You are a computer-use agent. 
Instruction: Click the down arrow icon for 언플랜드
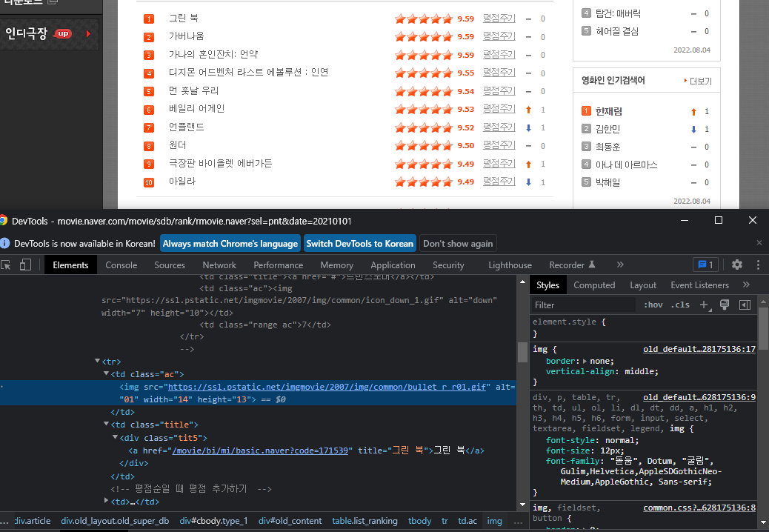pos(528,128)
